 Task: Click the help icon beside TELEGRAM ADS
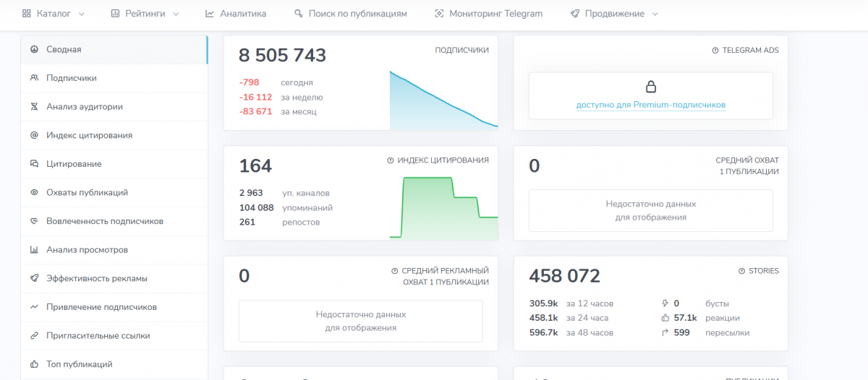[715, 51]
